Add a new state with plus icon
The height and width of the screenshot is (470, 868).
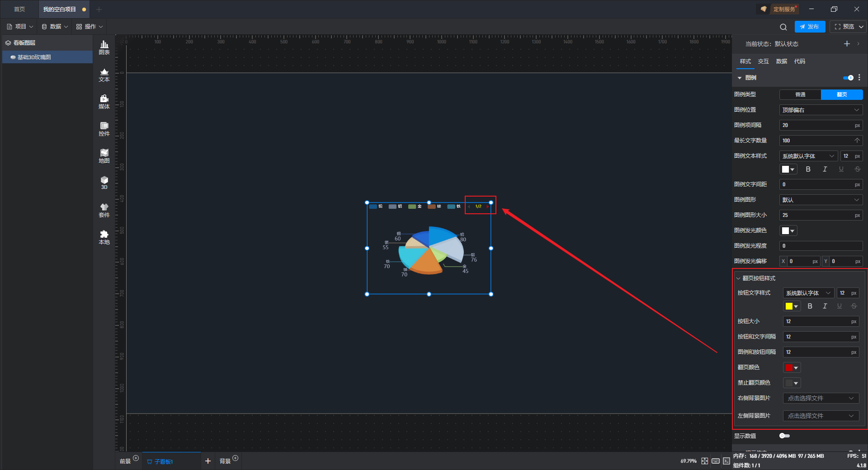click(847, 44)
